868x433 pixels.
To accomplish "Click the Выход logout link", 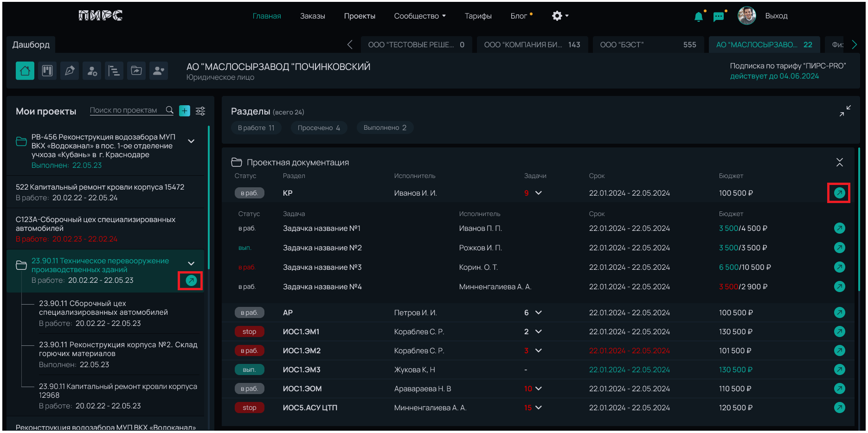I will click(x=776, y=16).
